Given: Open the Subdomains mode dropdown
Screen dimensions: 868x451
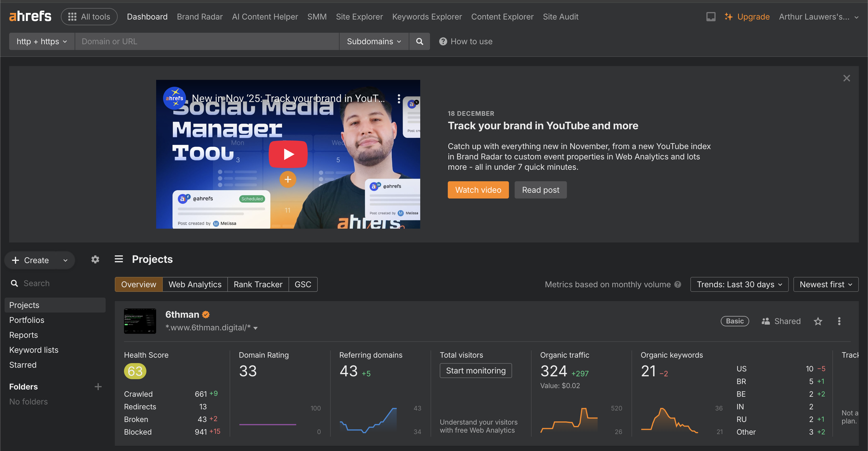Looking at the screenshot, I should click(374, 41).
